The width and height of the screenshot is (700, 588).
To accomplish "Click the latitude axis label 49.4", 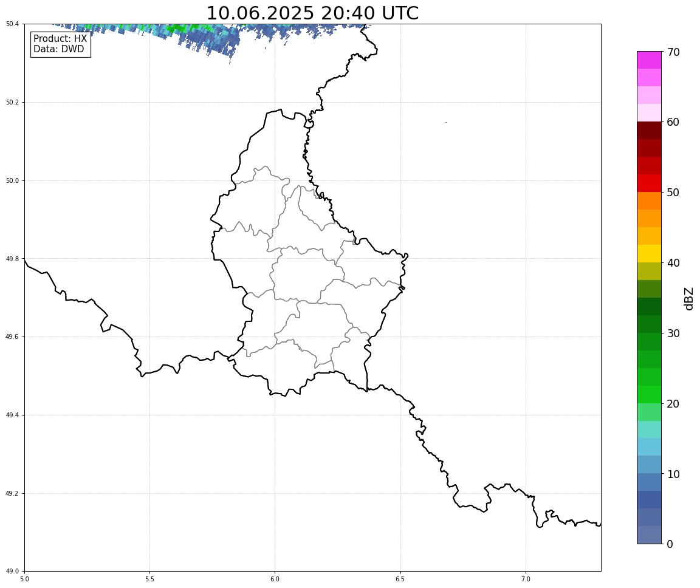I will (12, 415).
